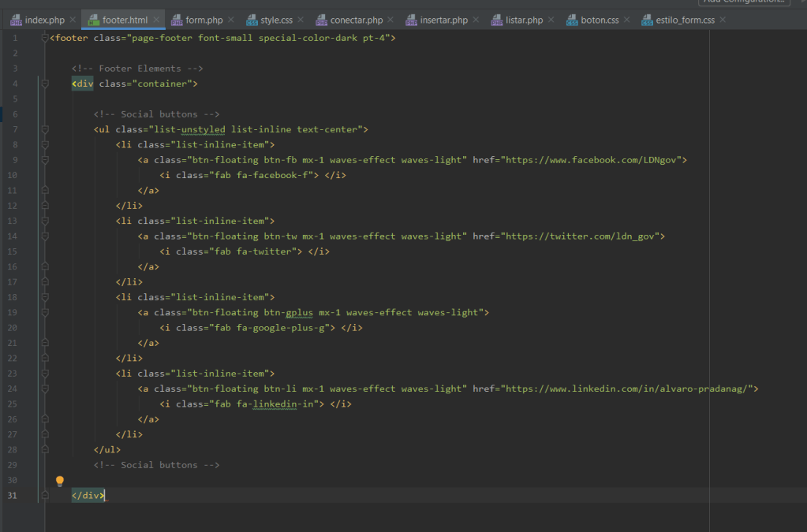Screen dimensions: 807x532
Task: Click the CSS file icon on boton.css tab
Action: [x=571, y=20]
